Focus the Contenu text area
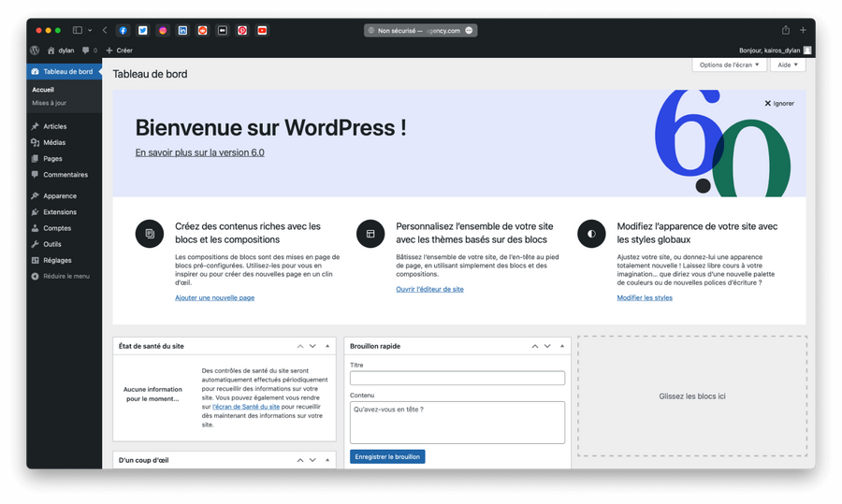This screenshot has width=842, height=504. click(x=457, y=423)
